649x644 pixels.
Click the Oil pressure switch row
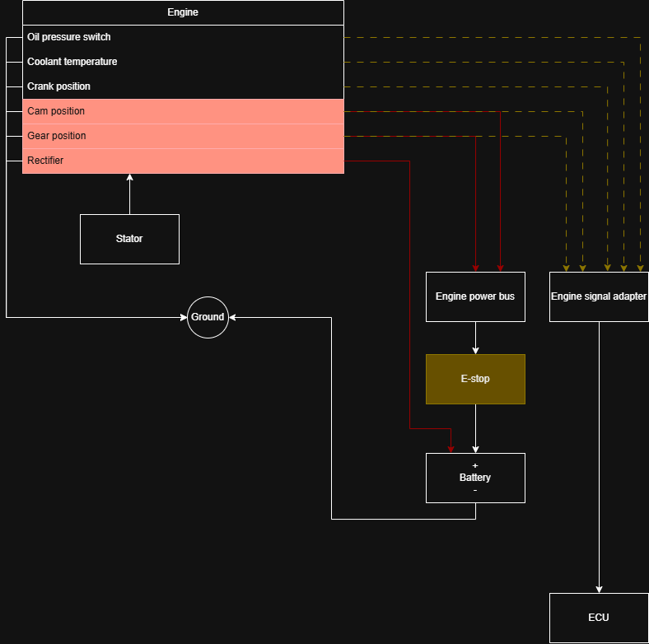[183, 37]
